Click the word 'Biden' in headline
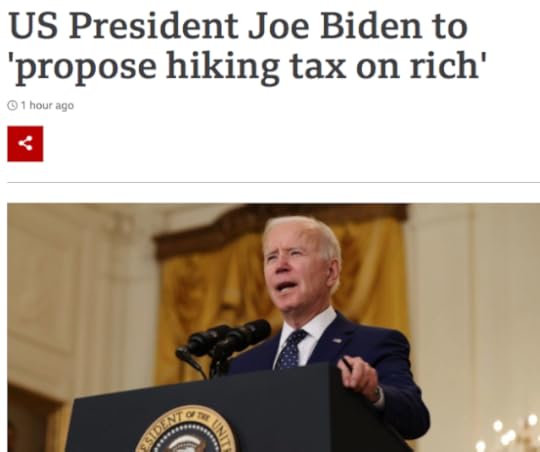Image resolution: width=540 pixels, height=452 pixels. (372, 26)
